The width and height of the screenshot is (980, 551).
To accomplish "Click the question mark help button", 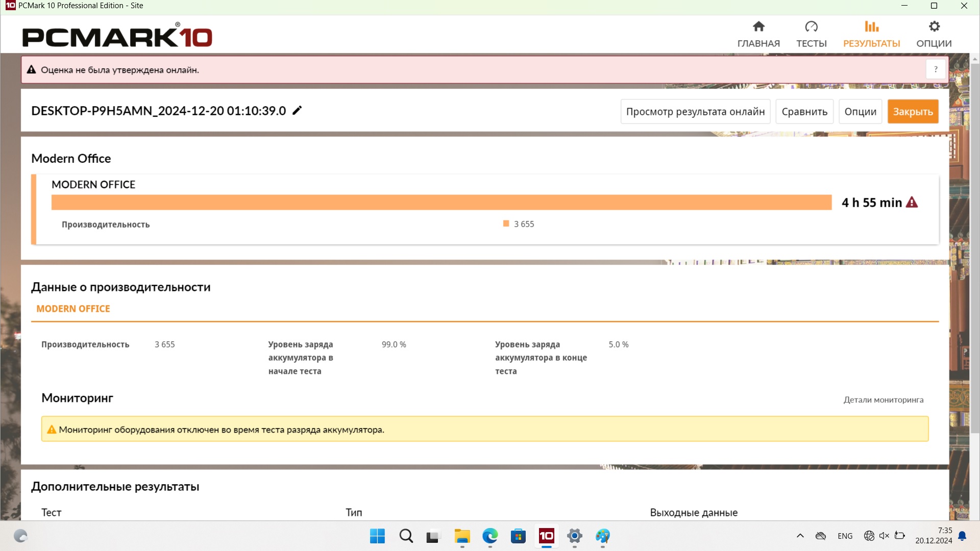I will 936,69.
